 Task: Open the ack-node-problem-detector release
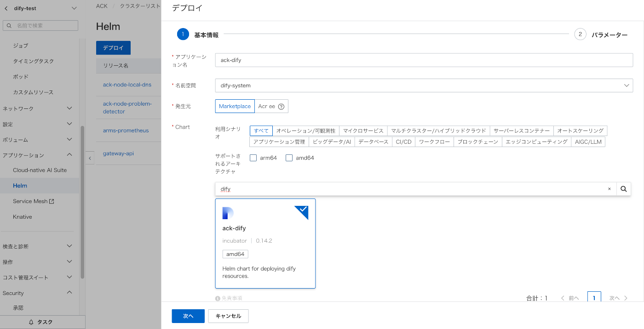(127, 108)
